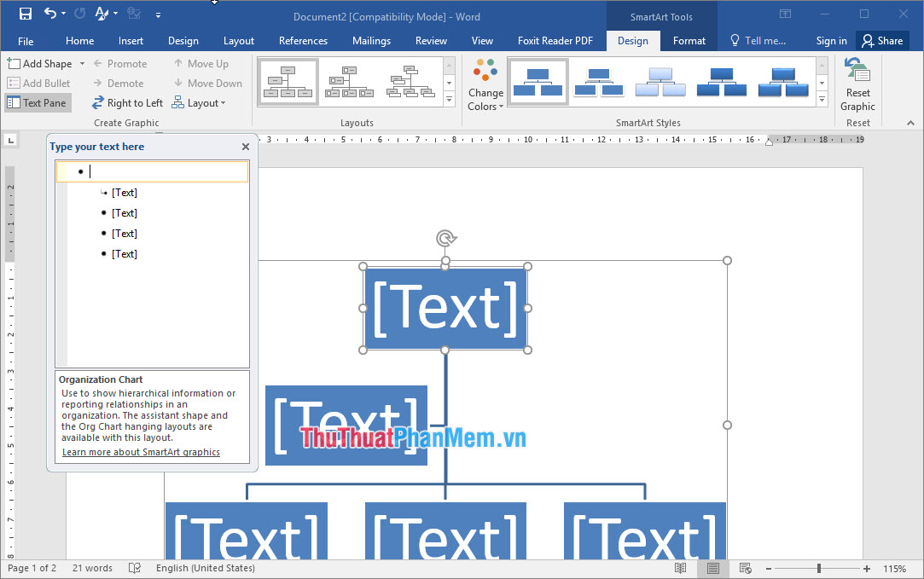Switch to Web Layout view in status bar
The height and width of the screenshot is (579, 924).
744,568
